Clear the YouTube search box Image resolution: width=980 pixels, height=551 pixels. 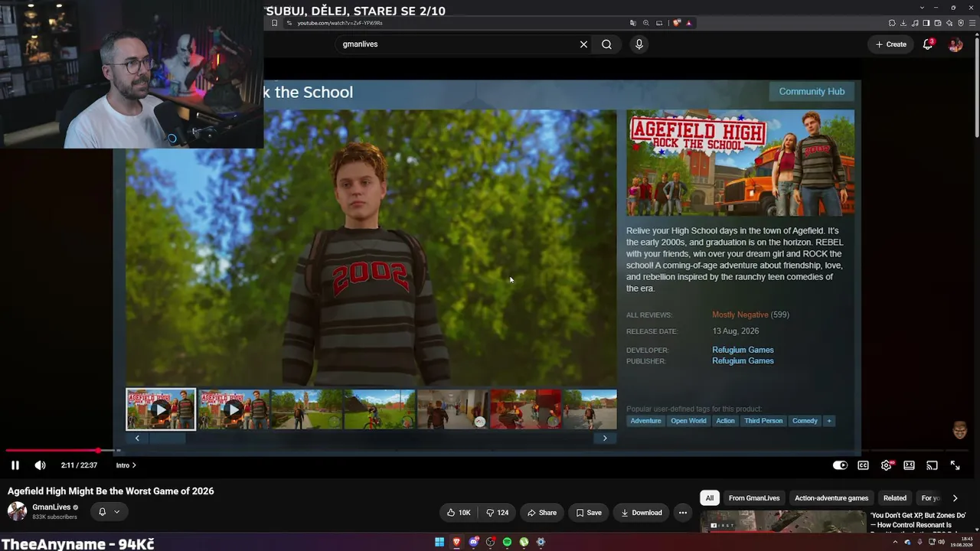(x=583, y=44)
